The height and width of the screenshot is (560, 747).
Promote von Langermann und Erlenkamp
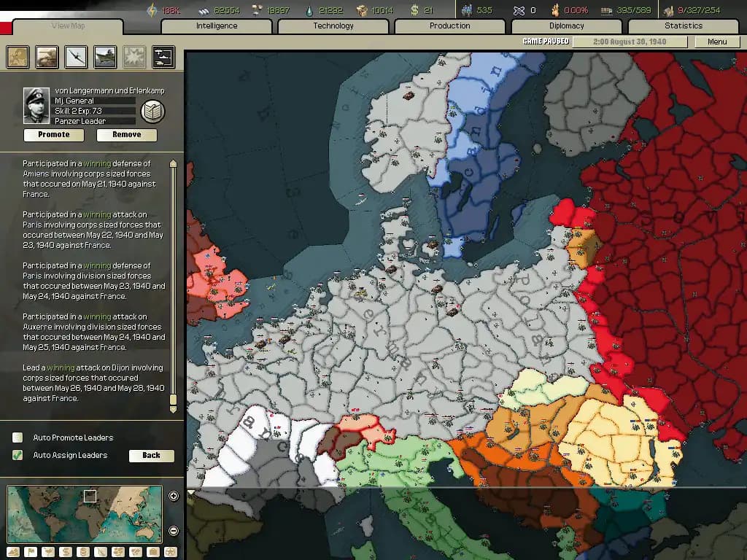click(53, 135)
